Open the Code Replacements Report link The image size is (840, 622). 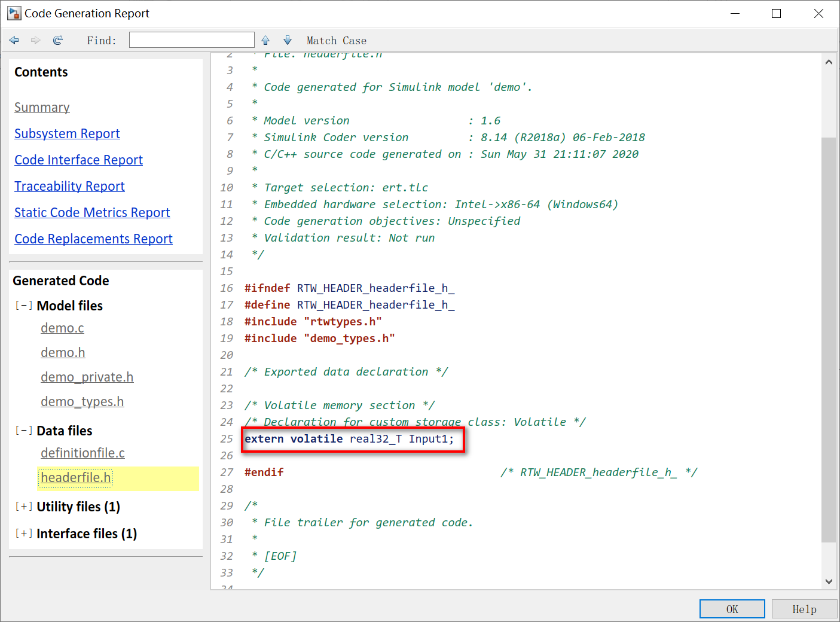(93, 239)
